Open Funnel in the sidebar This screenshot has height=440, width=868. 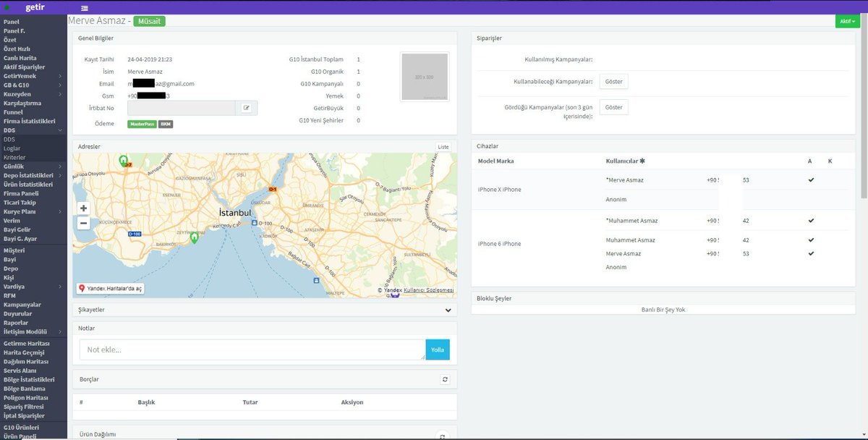[x=13, y=112]
